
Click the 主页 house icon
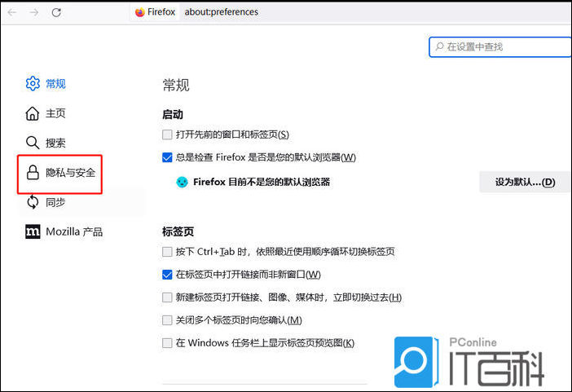(x=33, y=113)
